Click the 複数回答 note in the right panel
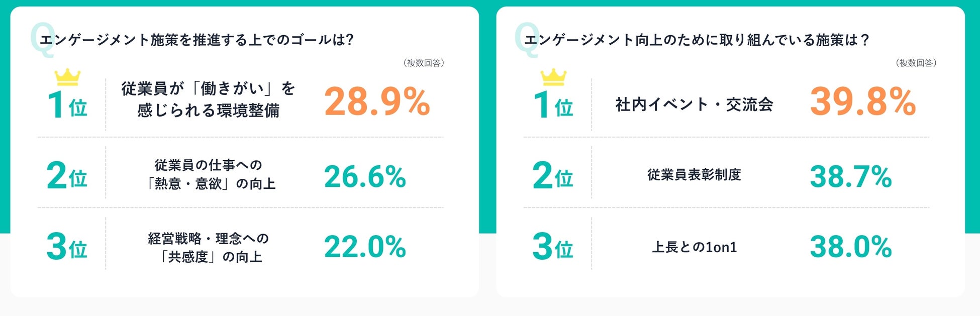This screenshot has height=316, width=980. point(916,63)
